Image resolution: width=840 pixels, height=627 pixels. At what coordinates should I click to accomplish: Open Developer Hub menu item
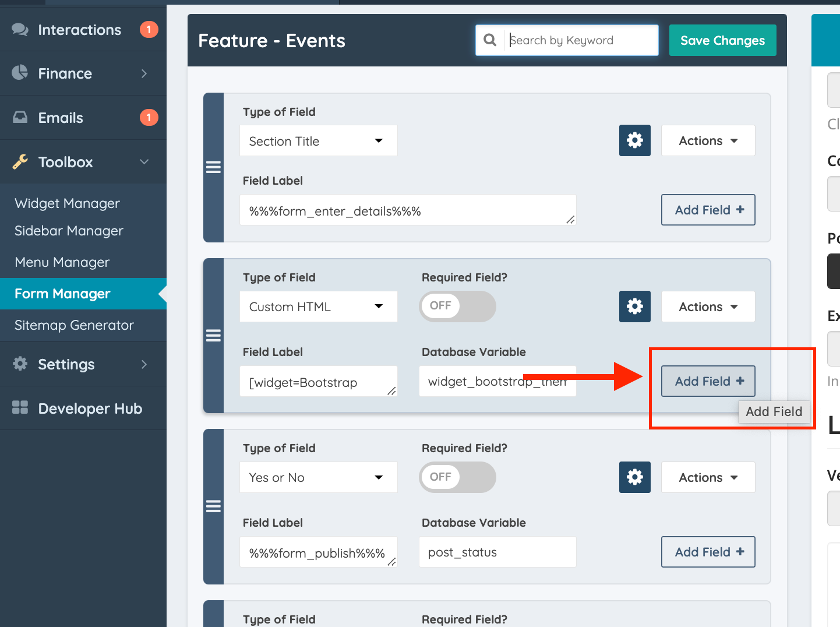(83, 408)
